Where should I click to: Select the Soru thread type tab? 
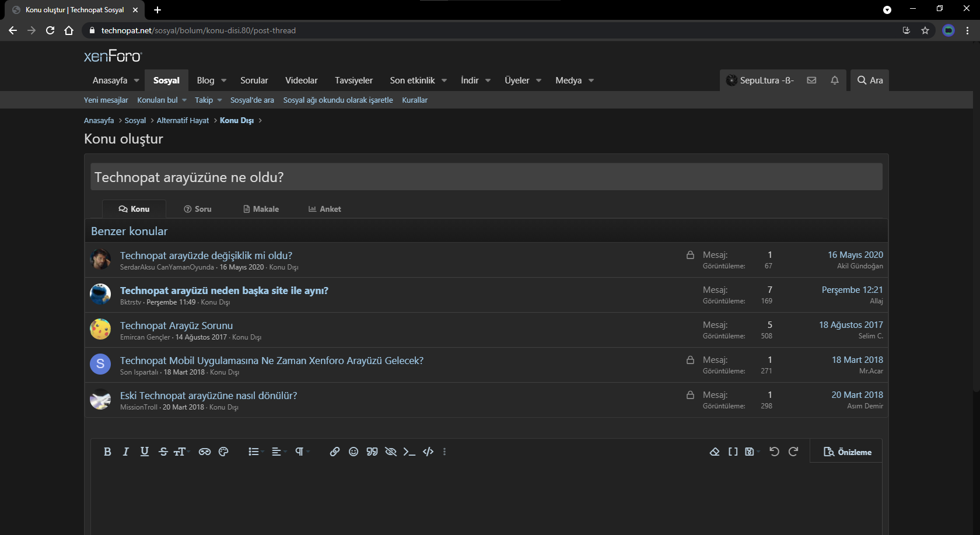198,209
